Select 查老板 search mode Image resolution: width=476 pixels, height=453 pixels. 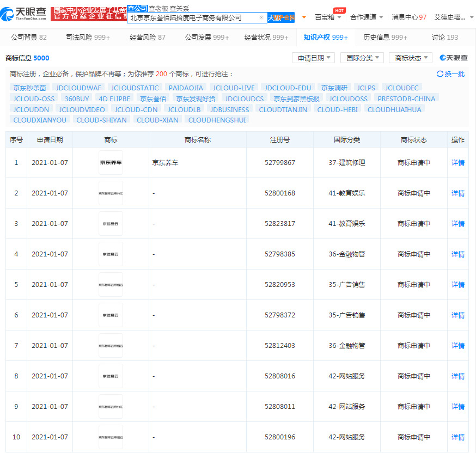158,9
